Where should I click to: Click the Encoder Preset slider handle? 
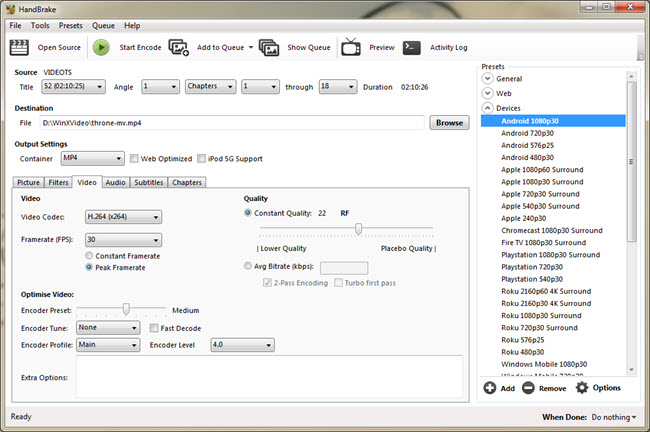pyautogui.click(x=126, y=309)
